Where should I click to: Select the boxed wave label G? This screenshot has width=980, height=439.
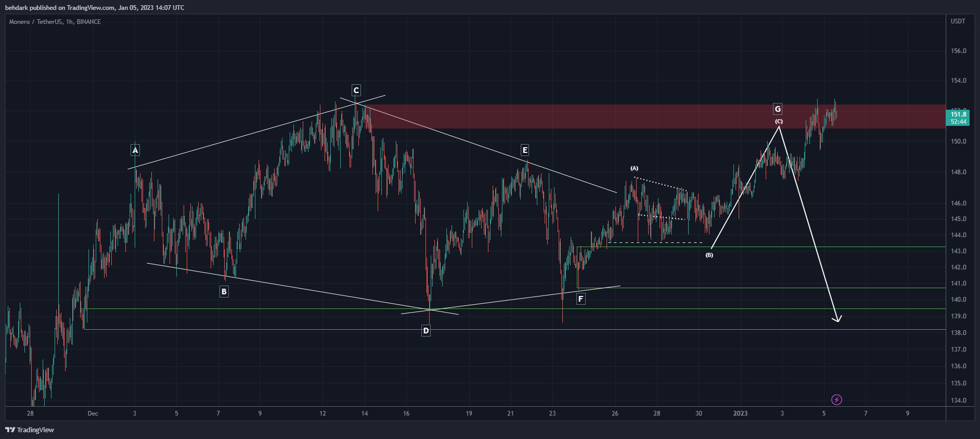[778, 109]
